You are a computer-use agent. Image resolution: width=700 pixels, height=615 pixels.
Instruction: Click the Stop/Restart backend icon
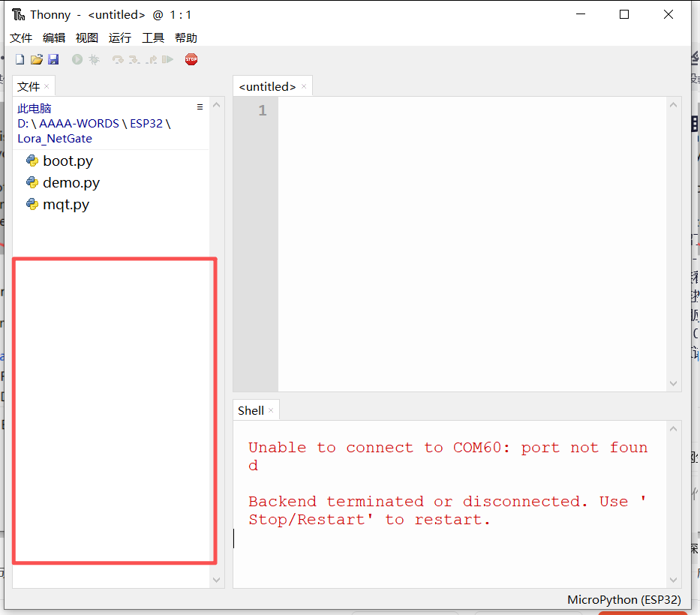click(x=191, y=58)
